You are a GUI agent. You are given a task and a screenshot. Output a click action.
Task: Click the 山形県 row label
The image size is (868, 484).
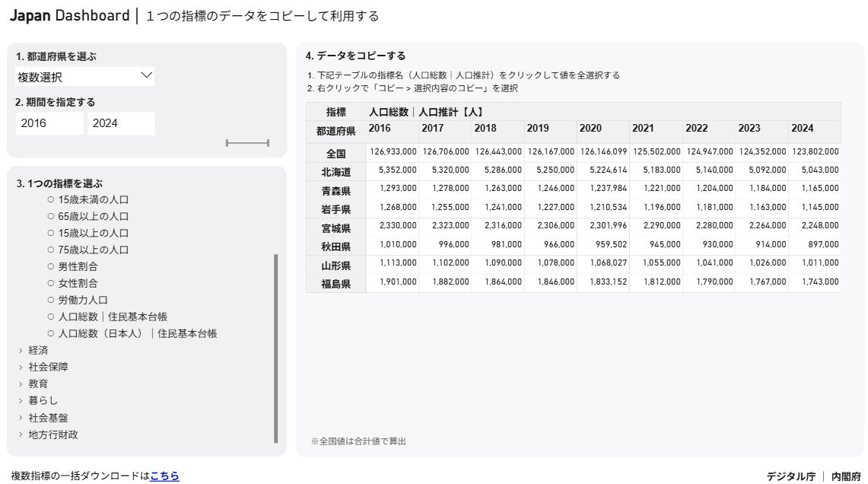coord(336,266)
